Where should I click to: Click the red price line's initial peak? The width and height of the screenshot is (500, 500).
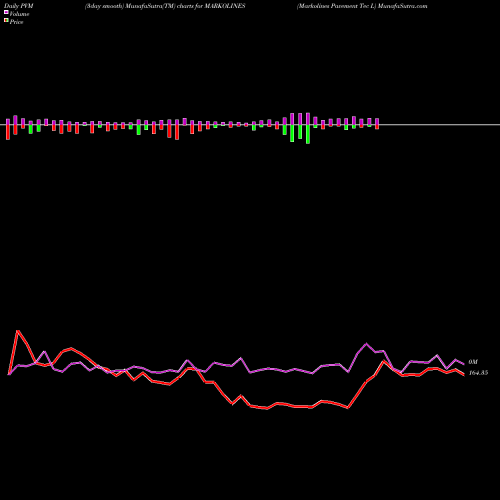(x=18, y=331)
